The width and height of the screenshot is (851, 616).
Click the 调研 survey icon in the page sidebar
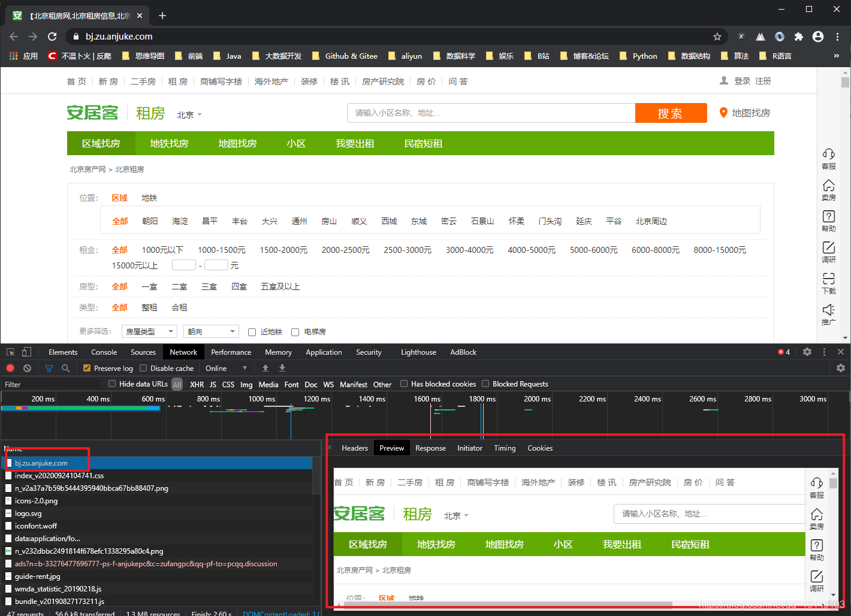point(829,252)
